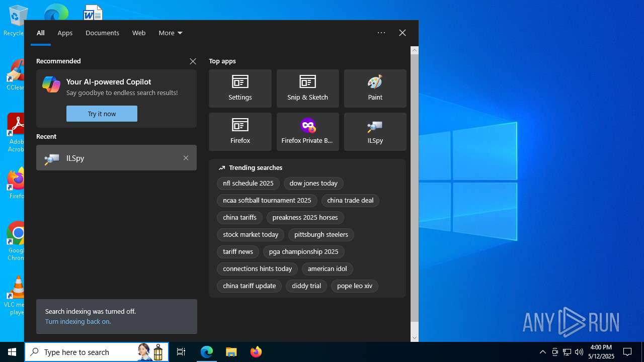Image resolution: width=644 pixels, height=362 pixels.
Task: Click Try it now button
Action: (102, 114)
